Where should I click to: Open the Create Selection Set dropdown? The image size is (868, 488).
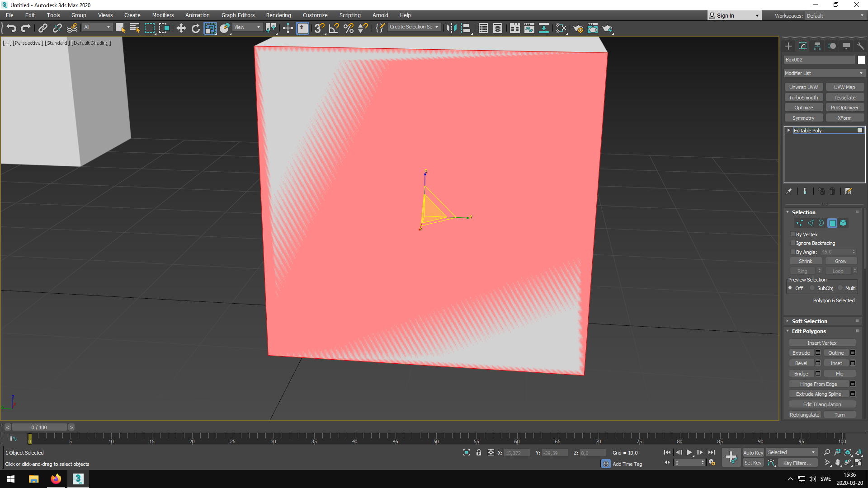(x=414, y=27)
